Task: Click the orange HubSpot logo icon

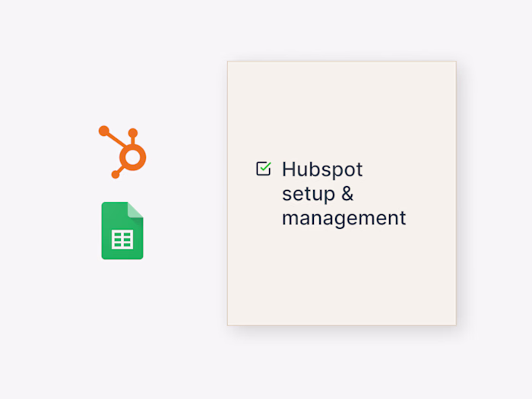Action: tap(122, 152)
